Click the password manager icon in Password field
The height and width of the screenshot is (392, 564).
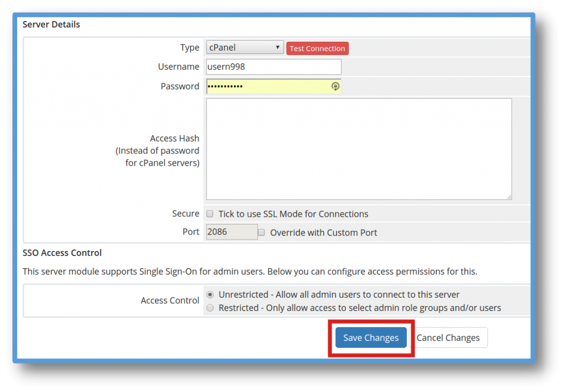pos(335,86)
